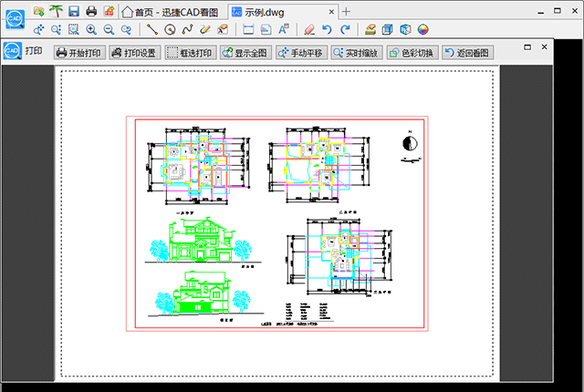584x392 pixels.
Task: Click the undo arrow icon
Action: (328, 30)
